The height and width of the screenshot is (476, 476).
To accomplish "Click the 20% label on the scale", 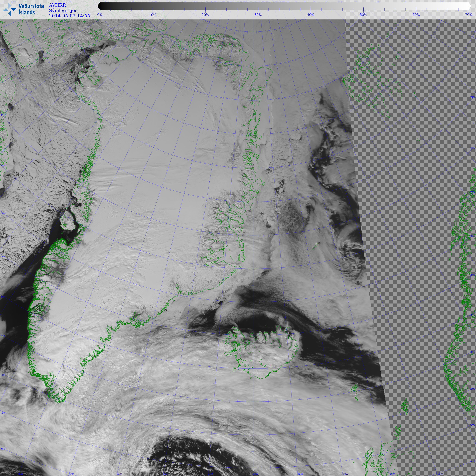I will pyautogui.click(x=205, y=15).
